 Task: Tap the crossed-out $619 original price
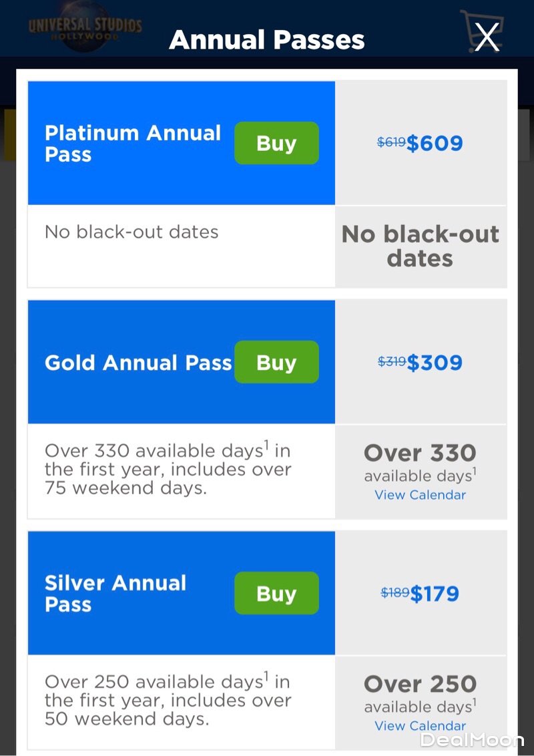(x=391, y=142)
